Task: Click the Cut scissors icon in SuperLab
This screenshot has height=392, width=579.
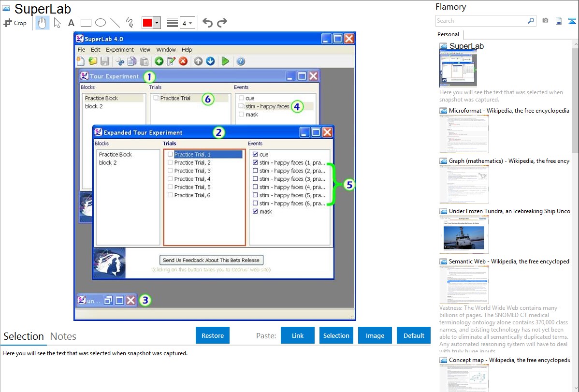Action: 120,61
